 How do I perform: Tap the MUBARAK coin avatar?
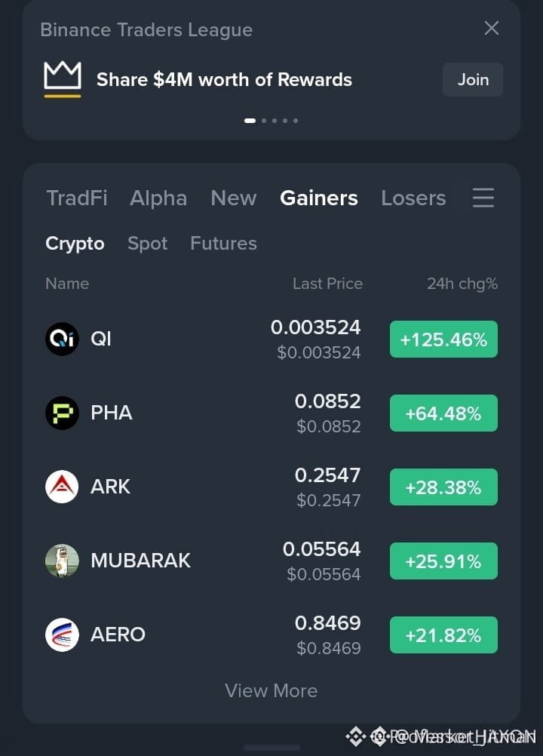tap(62, 561)
